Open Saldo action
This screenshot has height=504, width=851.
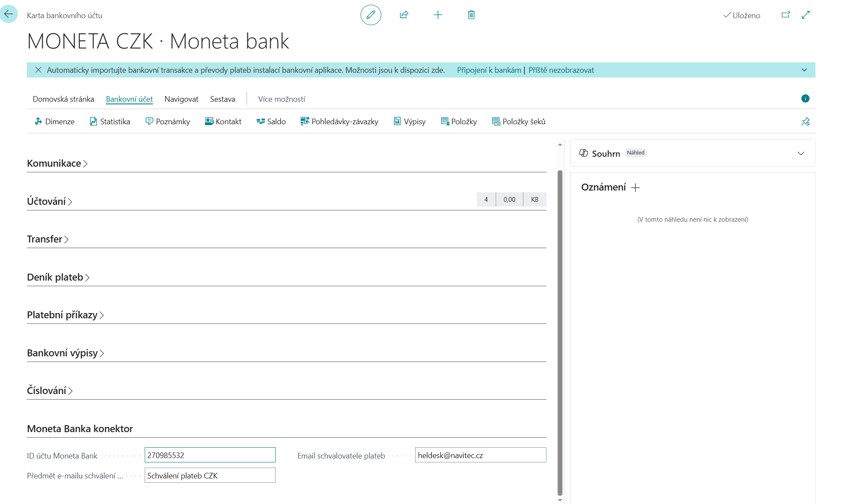click(271, 122)
